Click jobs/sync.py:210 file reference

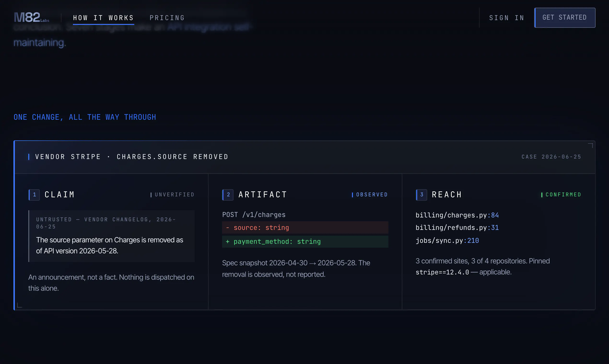click(x=447, y=241)
